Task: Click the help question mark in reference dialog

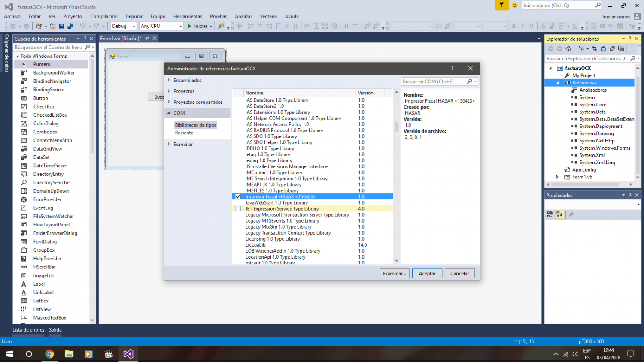Action: click(452, 69)
